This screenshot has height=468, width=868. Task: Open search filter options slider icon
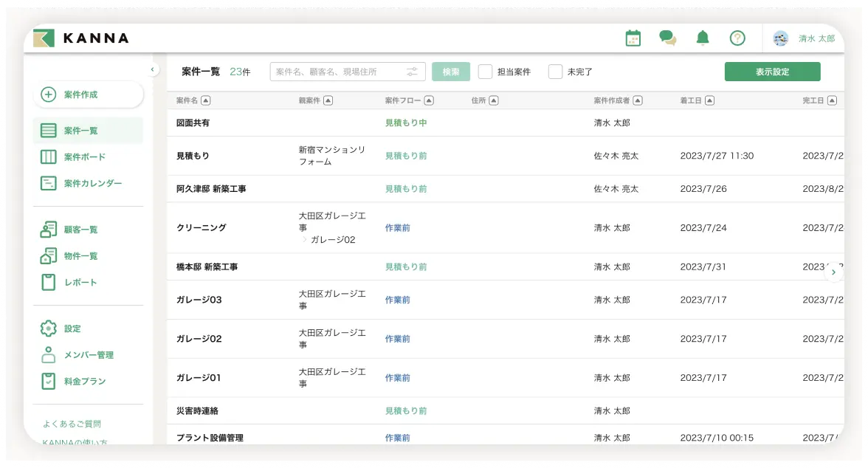[412, 72]
